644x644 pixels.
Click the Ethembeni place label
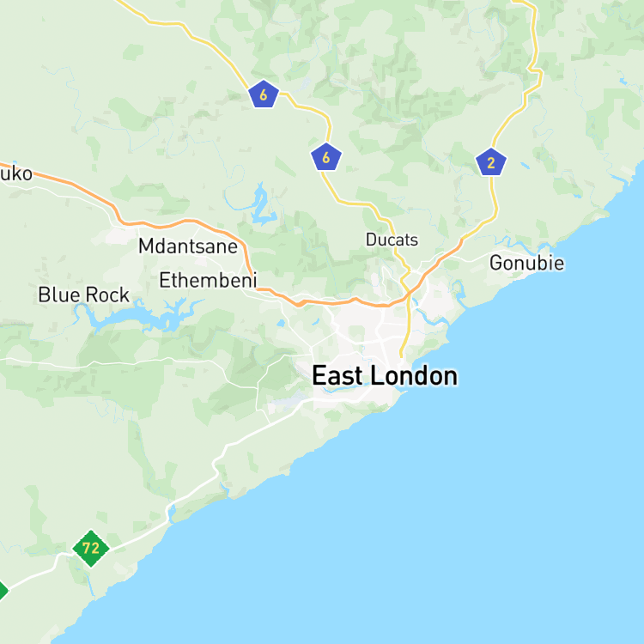(x=208, y=280)
